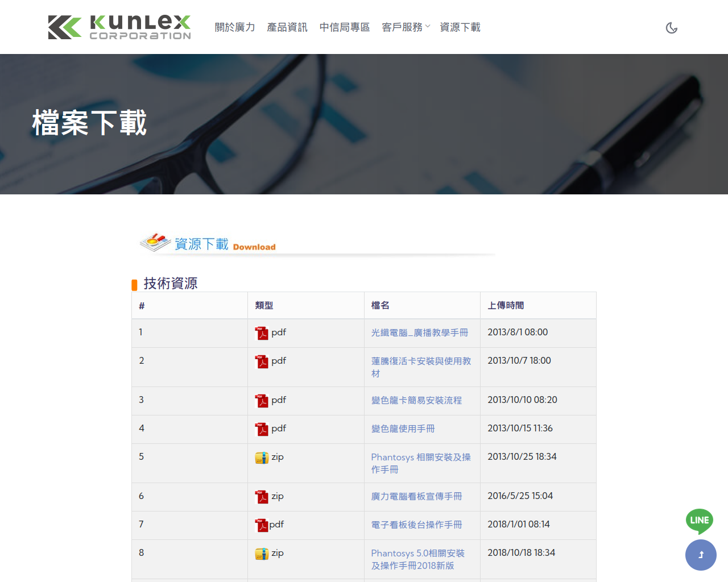Click upload time 2016/5/25 15:04

520,496
